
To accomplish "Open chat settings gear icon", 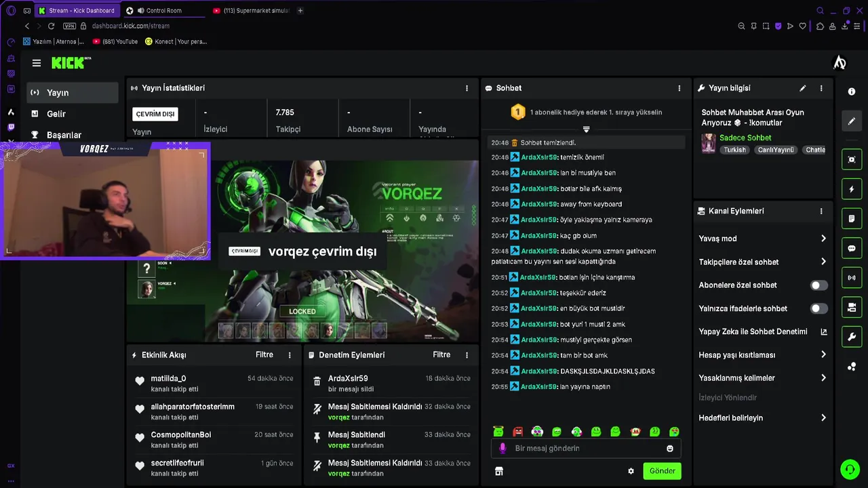I will point(631,471).
